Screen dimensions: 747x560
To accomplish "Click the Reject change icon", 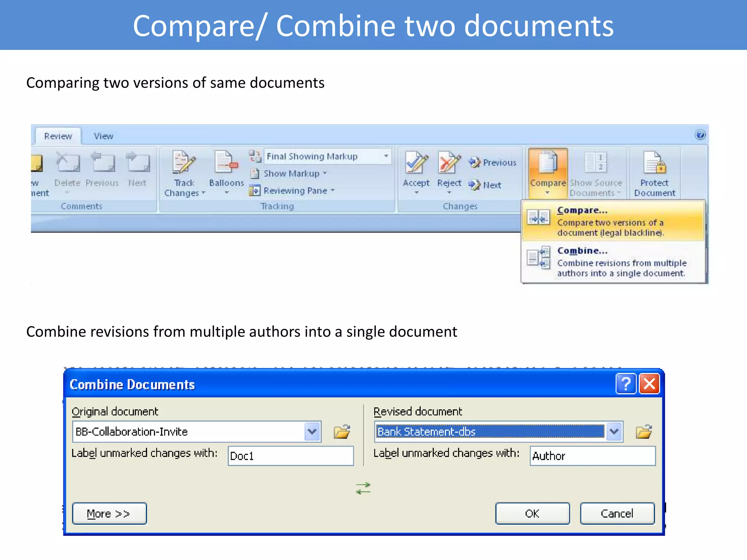I will 449,162.
